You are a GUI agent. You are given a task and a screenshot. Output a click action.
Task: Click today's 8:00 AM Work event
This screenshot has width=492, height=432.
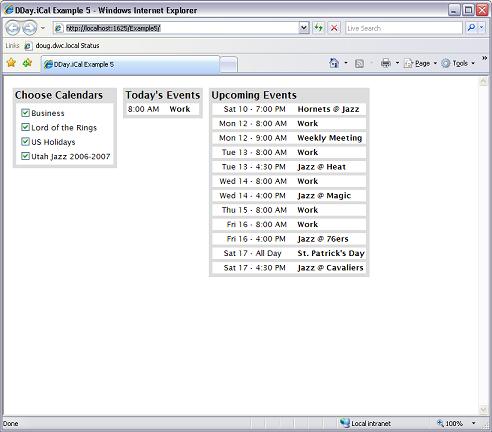coord(163,109)
